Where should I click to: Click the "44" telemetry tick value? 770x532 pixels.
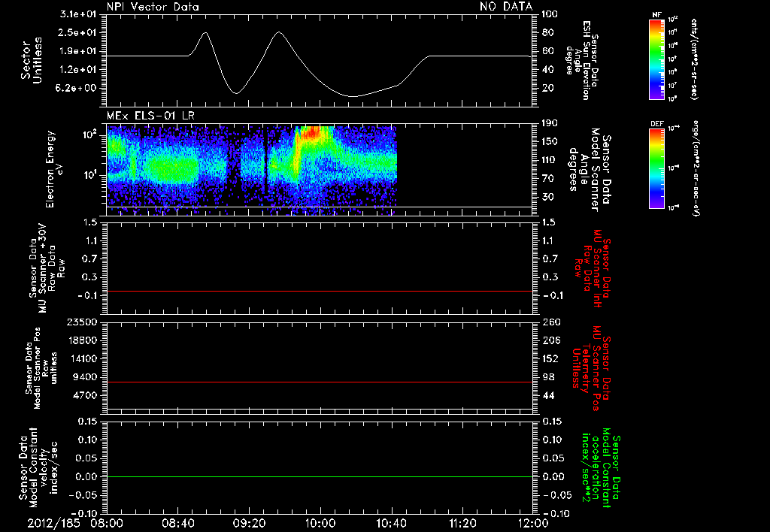click(547, 395)
